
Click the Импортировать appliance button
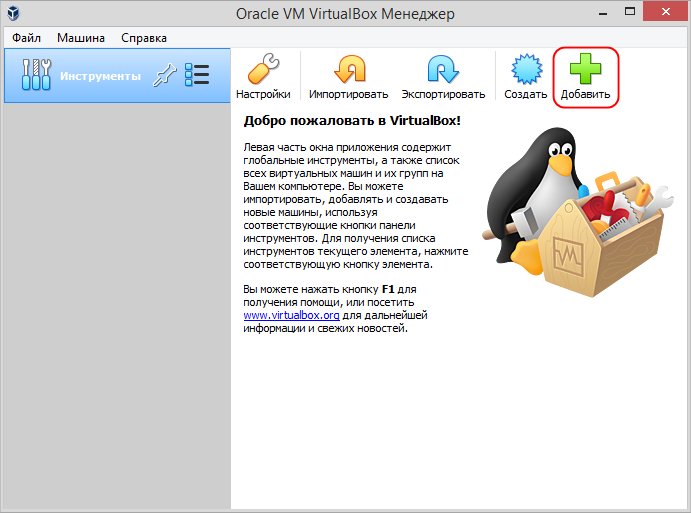[x=348, y=76]
